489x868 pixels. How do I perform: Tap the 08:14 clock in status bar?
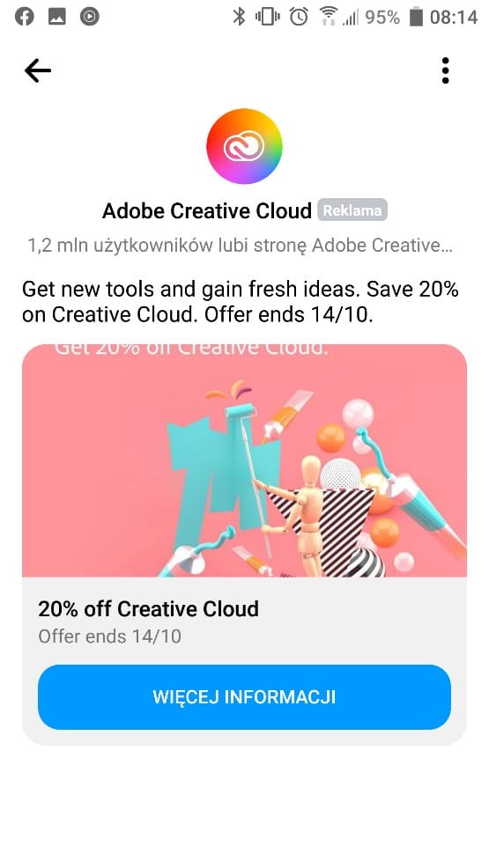(454, 17)
